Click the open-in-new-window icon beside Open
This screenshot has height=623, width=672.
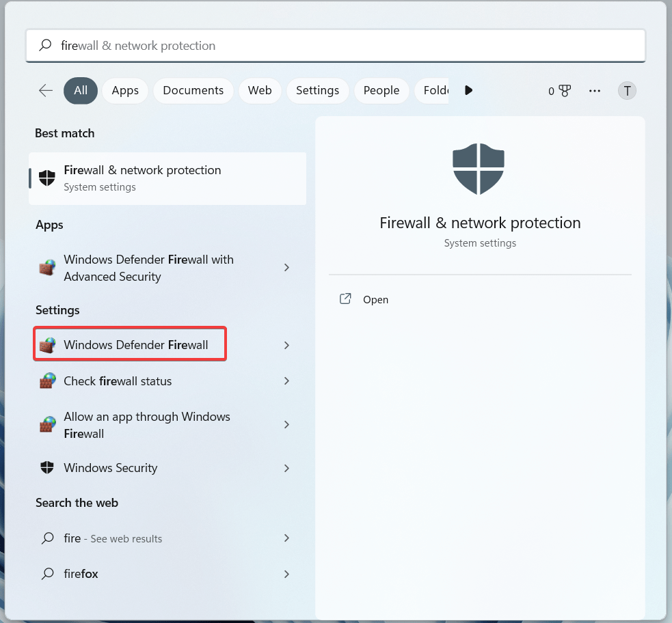[345, 299]
